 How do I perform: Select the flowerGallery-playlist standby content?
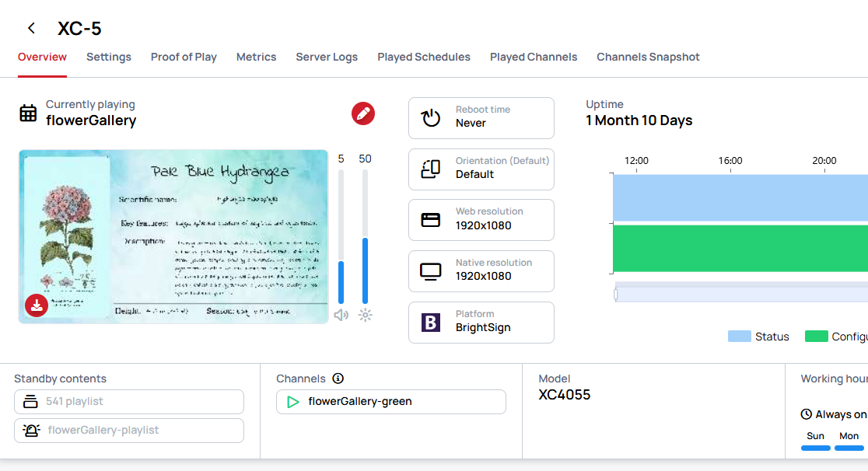tap(129, 430)
